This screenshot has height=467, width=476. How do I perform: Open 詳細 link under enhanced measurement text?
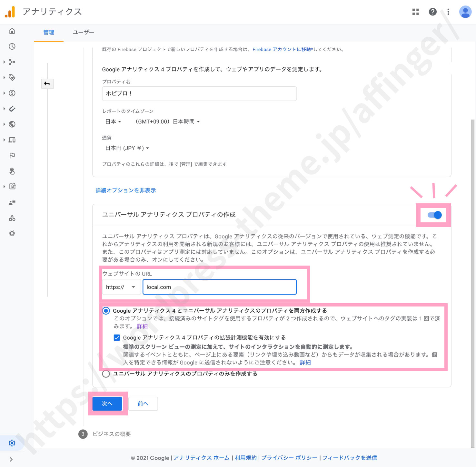(305, 363)
